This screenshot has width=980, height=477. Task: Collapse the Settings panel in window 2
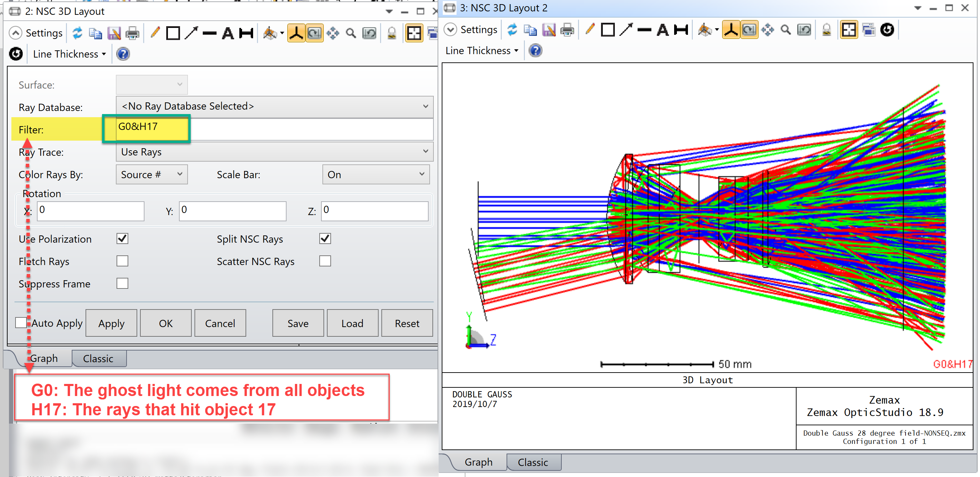[x=36, y=33]
